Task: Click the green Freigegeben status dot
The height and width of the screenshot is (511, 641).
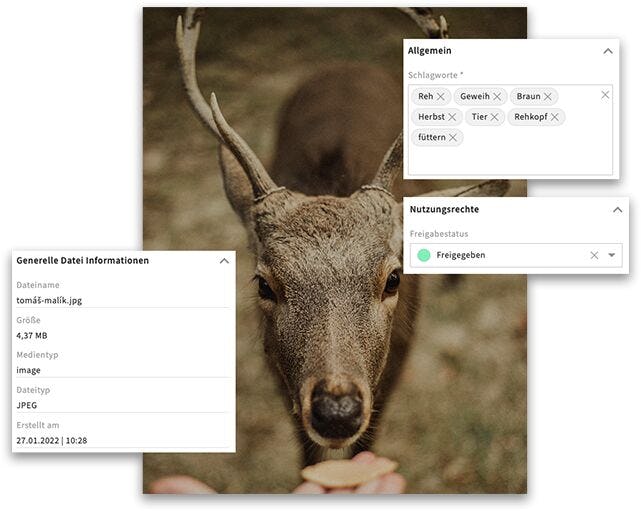Action: click(x=424, y=255)
